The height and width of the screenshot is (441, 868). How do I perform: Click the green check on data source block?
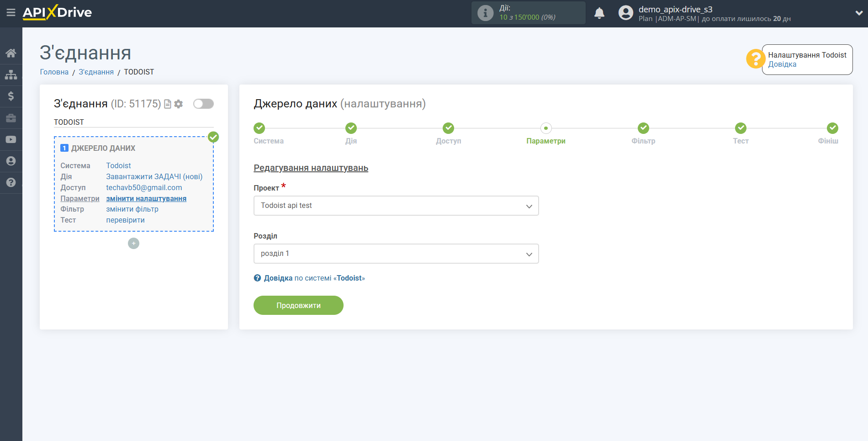[213, 137]
